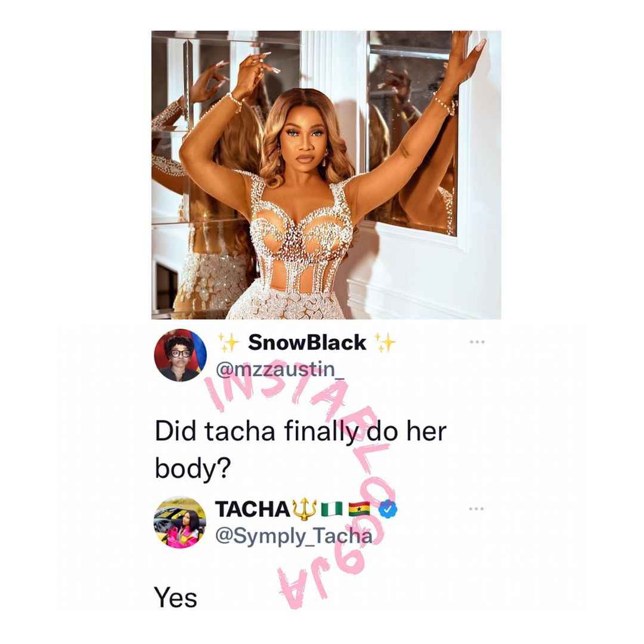Viewport: 644px width, 644px height.
Task: Click the sparkle emoji before SnowBlack
Action: [229, 342]
